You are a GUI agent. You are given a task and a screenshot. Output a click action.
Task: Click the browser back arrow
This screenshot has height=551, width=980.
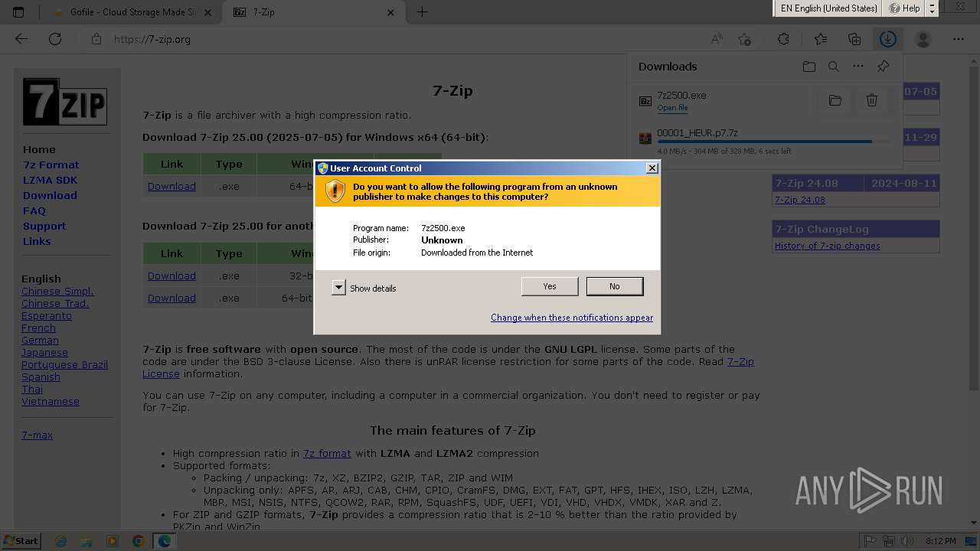pos(21,39)
